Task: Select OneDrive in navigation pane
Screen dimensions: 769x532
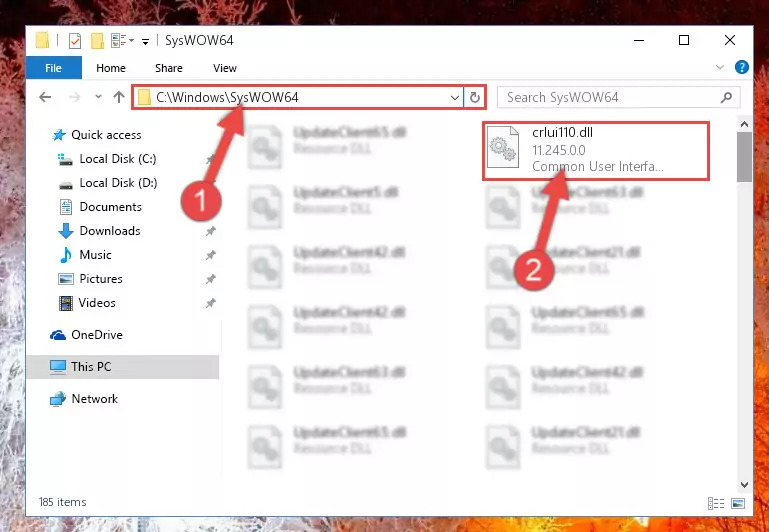Action: click(97, 335)
